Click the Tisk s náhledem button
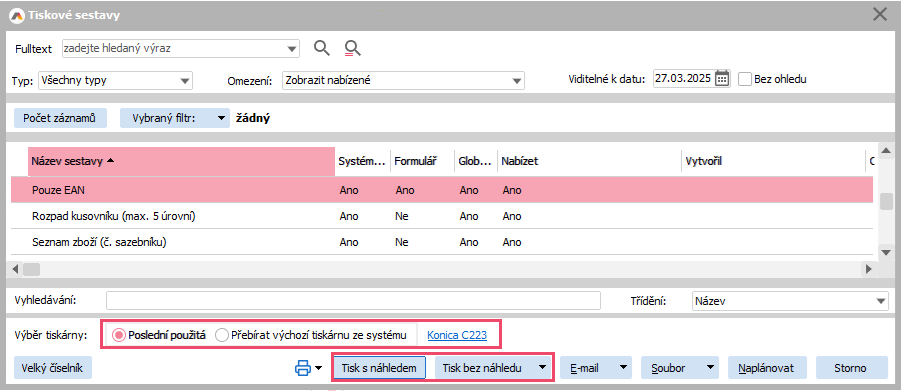 tap(379, 368)
